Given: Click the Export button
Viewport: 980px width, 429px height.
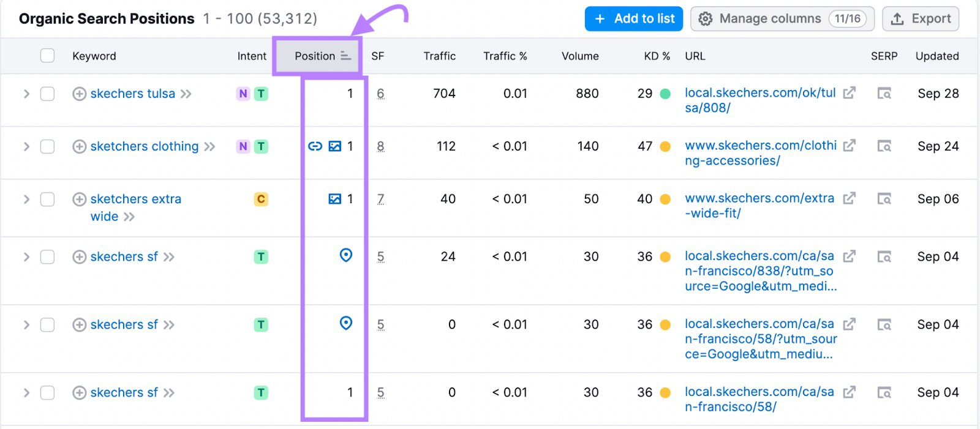Looking at the screenshot, I should click(921, 18).
